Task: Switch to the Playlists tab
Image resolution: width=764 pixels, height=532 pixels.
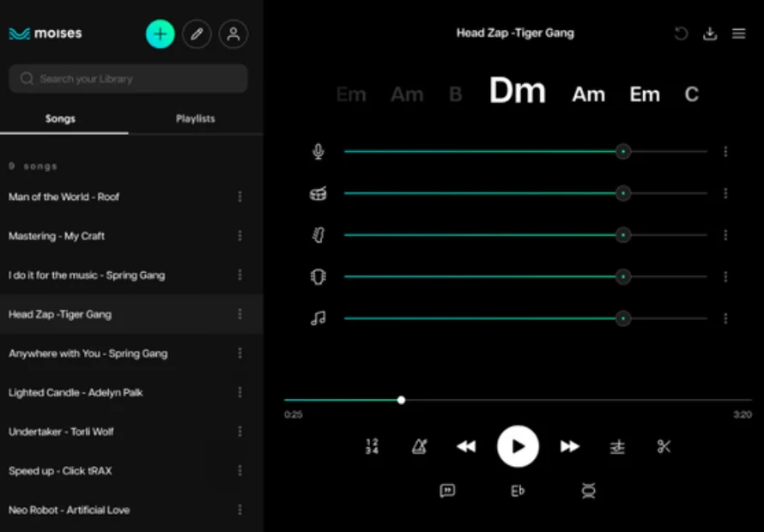Action: 195,118
